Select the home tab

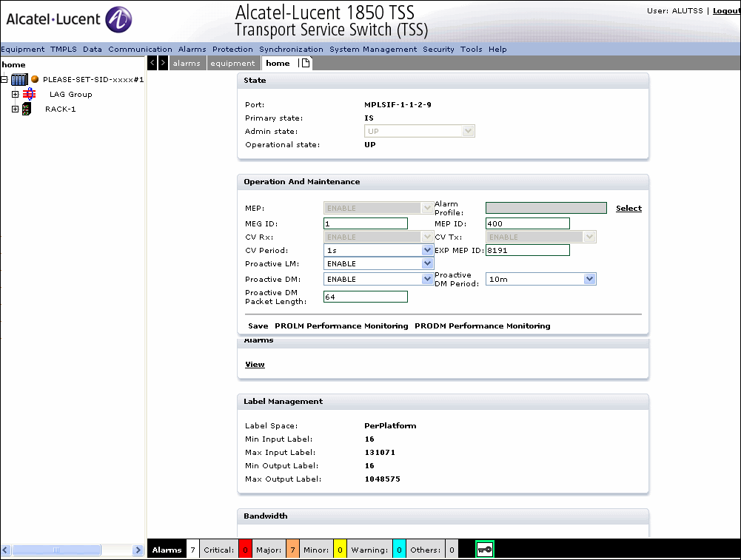tap(278, 64)
